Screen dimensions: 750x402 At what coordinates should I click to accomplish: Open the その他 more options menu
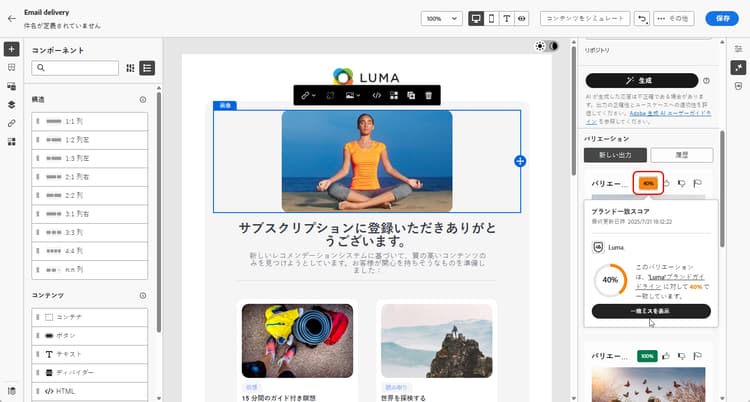(673, 19)
